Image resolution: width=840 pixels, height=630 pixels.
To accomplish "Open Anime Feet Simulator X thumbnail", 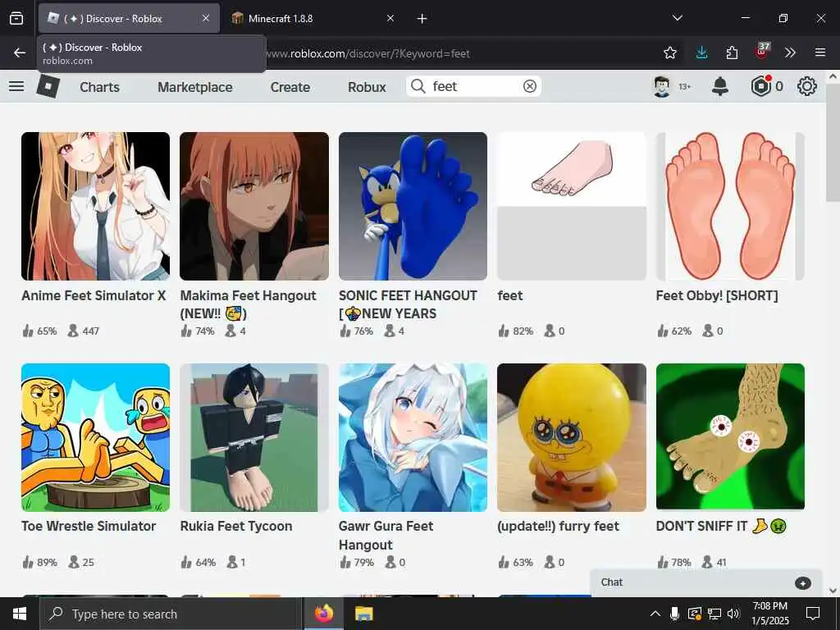I will pyautogui.click(x=95, y=206).
